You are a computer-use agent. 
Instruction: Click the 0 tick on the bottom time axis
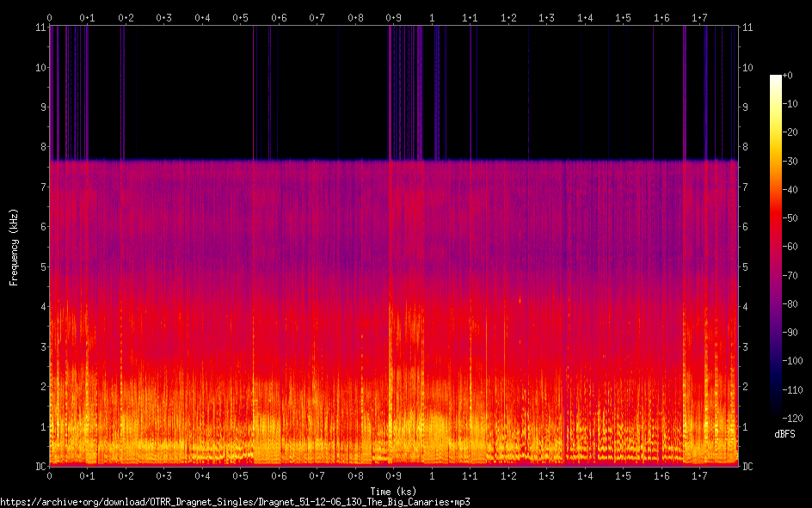pyautogui.click(x=50, y=475)
